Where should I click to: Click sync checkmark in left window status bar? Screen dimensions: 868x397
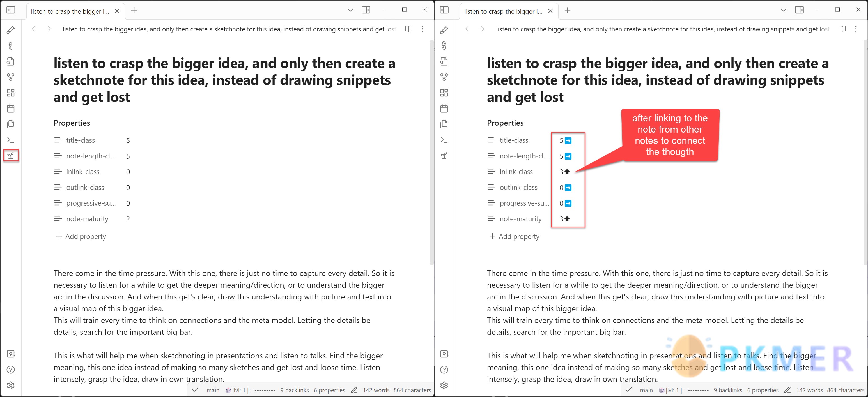pos(195,390)
